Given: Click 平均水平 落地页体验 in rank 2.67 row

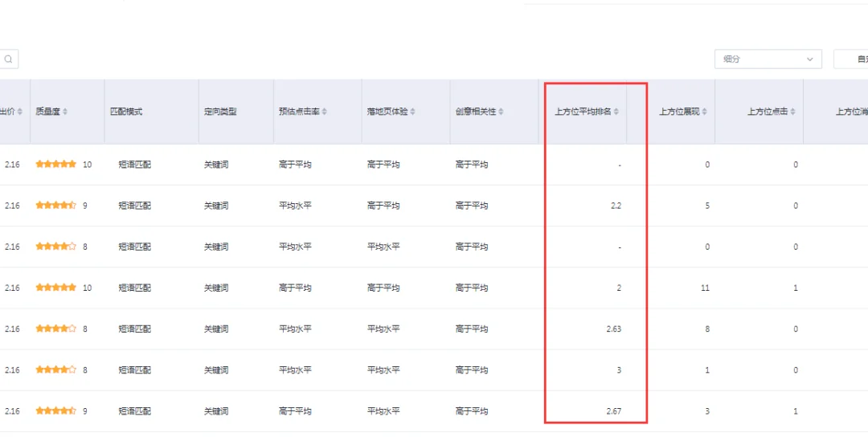Looking at the screenshot, I should coord(383,411).
